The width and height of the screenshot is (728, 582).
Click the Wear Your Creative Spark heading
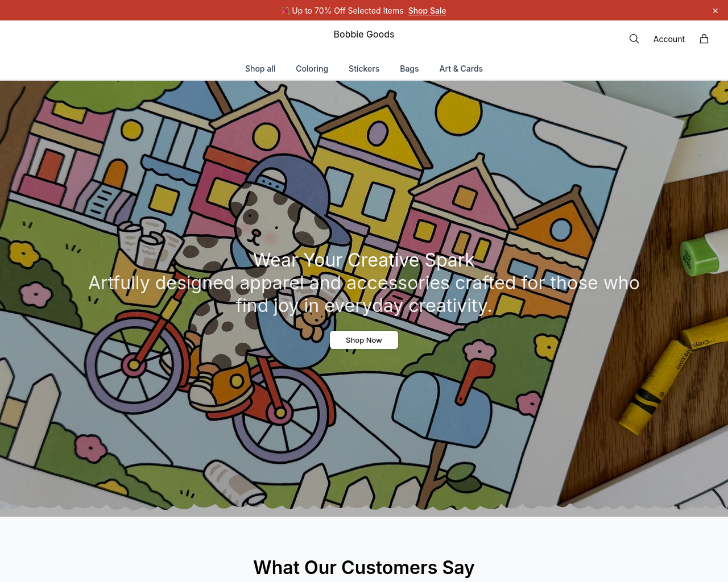point(364,260)
